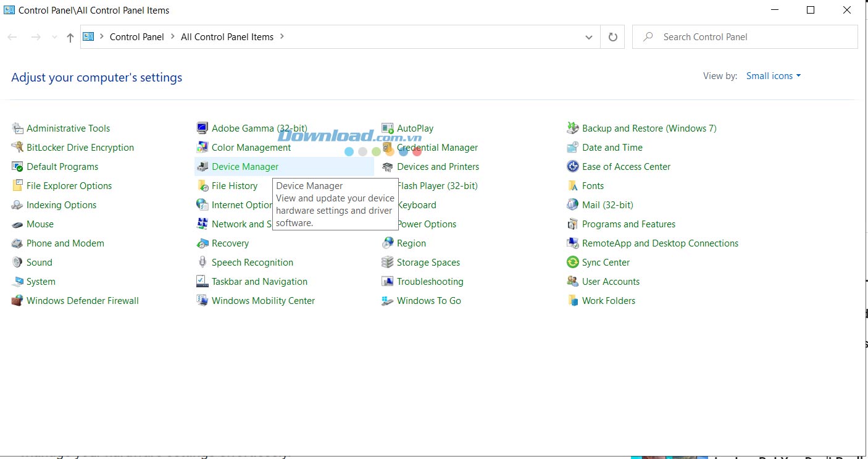Click the Speech Recognition microphone icon
This screenshot has height=459, width=868.
[x=202, y=263]
